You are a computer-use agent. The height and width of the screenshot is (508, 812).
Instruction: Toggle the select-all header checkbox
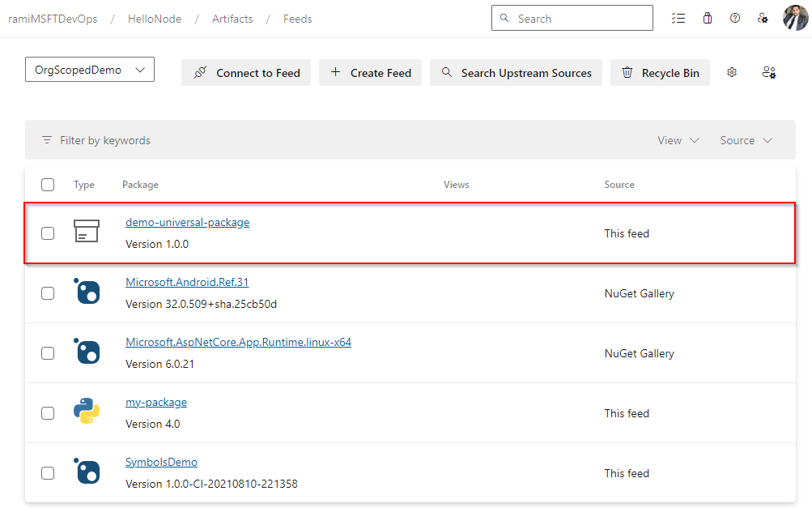48,185
